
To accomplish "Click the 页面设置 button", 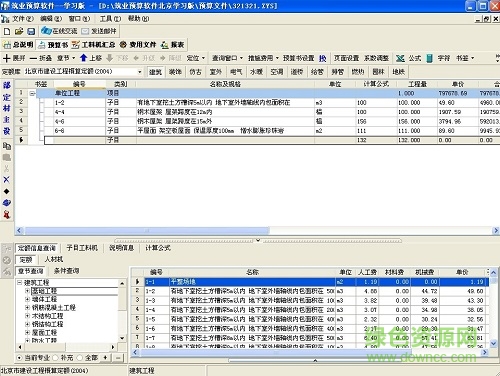I will tap(347, 58).
